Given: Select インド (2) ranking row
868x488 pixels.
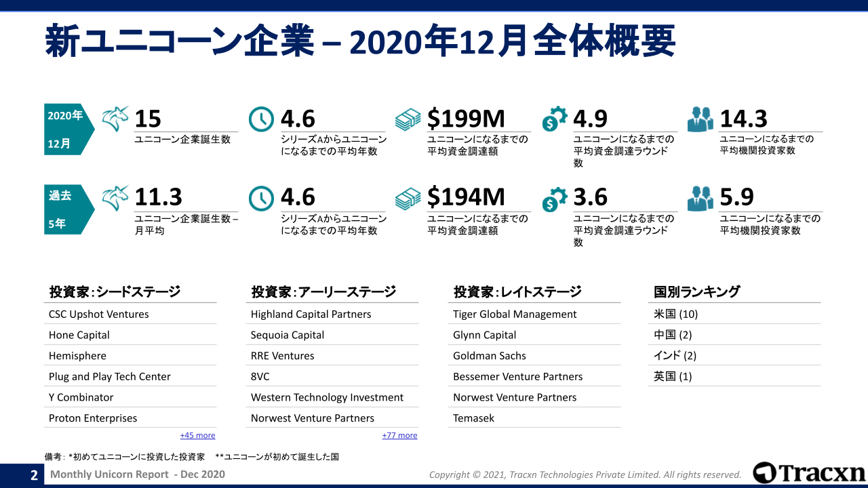Looking at the screenshot, I should pyautogui.click(x=734, y=356).
